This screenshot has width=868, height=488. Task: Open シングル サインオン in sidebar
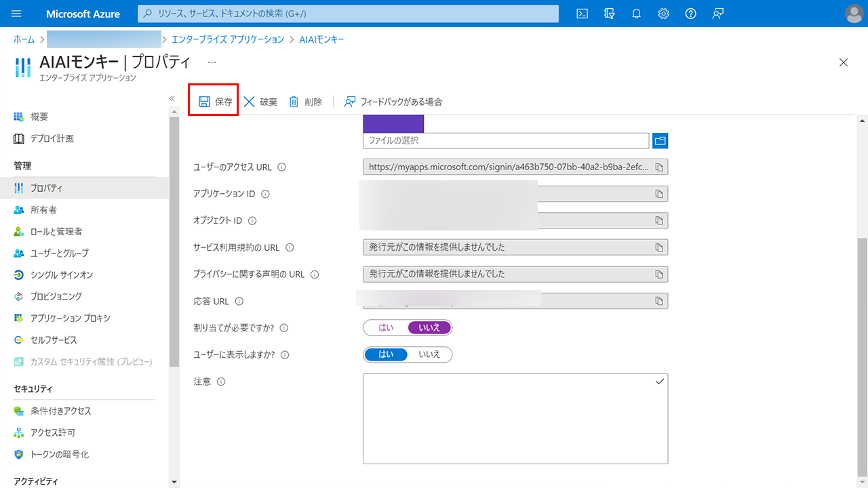(62, 274)
